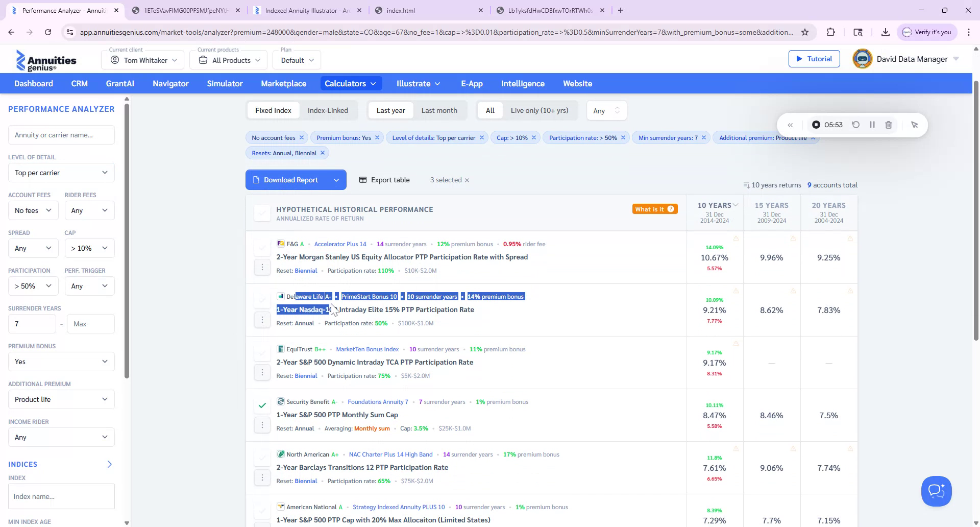Check the EquiTrust MarketTen Bonus Index row

pyautogui.click(x=262, y=352)
